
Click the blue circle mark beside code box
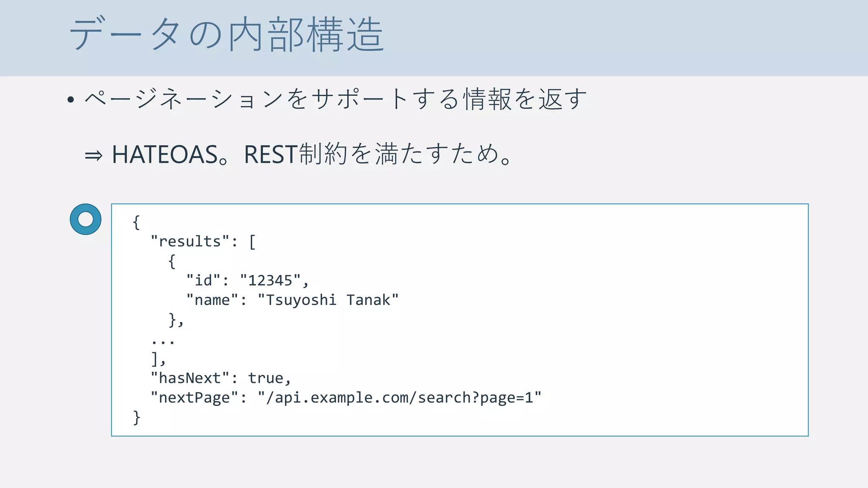coord(86,219)
